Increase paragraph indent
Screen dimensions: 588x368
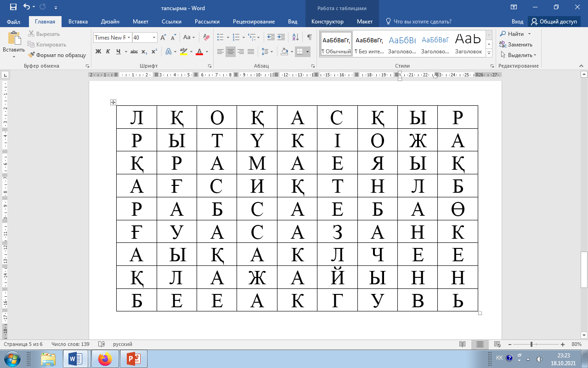click(x=281, y=38)
